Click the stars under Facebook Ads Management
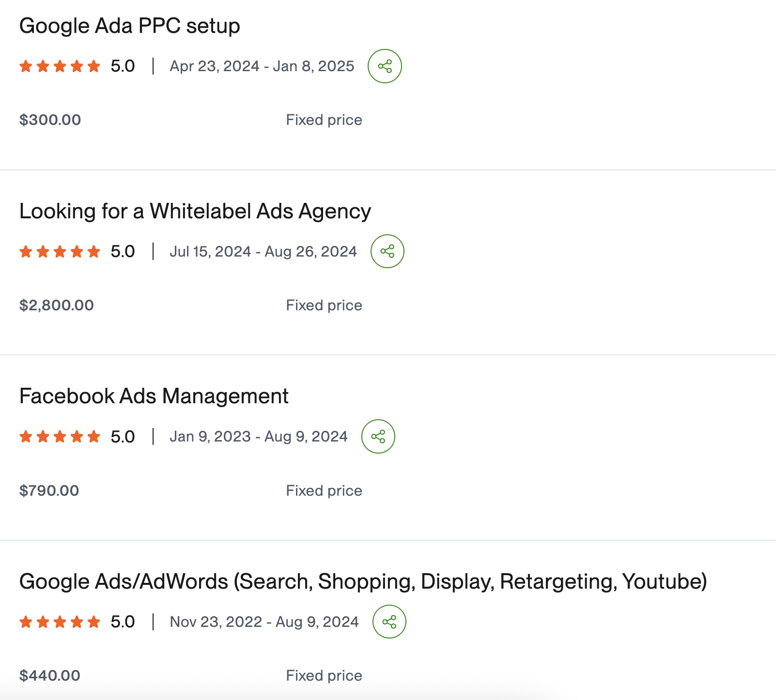776x700 pixels. [60, 437]
